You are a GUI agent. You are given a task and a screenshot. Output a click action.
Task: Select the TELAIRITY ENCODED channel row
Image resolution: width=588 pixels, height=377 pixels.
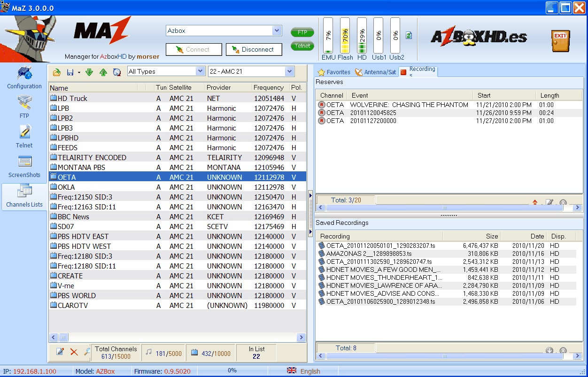pos(178,158)
